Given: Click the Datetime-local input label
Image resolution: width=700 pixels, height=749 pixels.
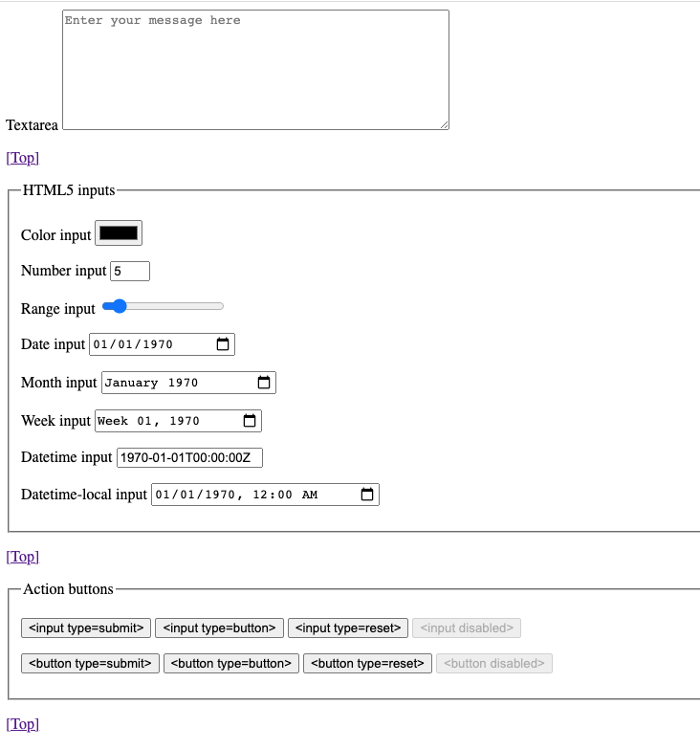Looking at the screenshot, I should click(84, 494).
